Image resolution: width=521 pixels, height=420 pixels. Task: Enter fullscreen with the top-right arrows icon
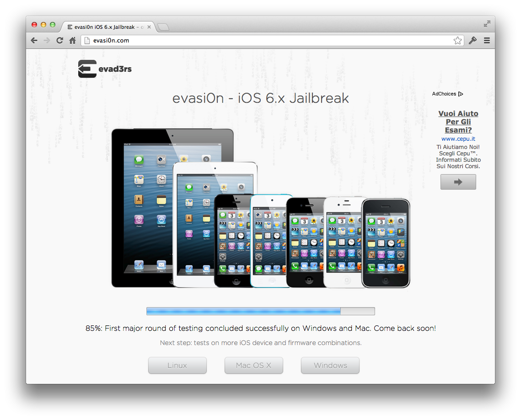tap(487, 24)
